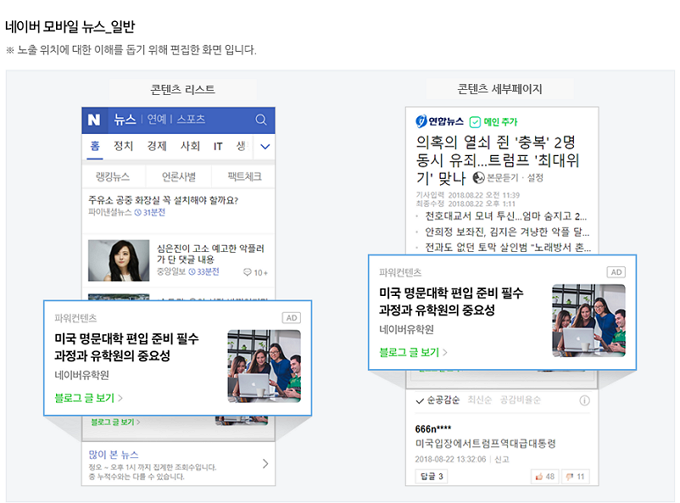680x503 pixels.
Task: Click 네이버유학원 in the right ad card
Action: pyautogui.click(x=407, y=330)
